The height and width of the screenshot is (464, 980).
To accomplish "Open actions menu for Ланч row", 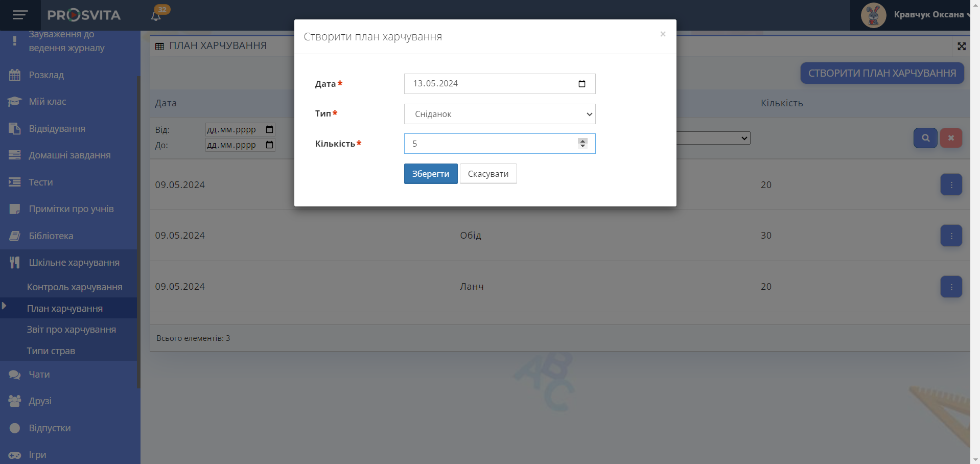I will point(951,287).
